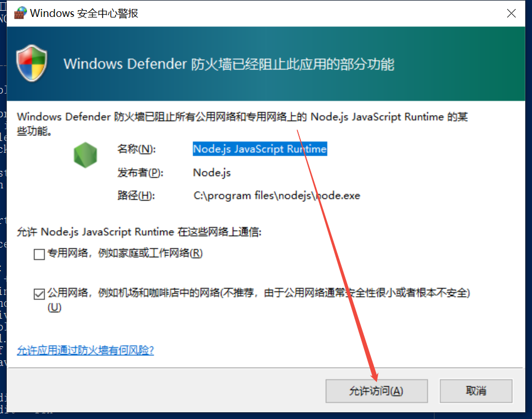Screen dimensions: 532x419
Task: Click the 专用网络 checkbox label text
Action: (x=125, y=253)
